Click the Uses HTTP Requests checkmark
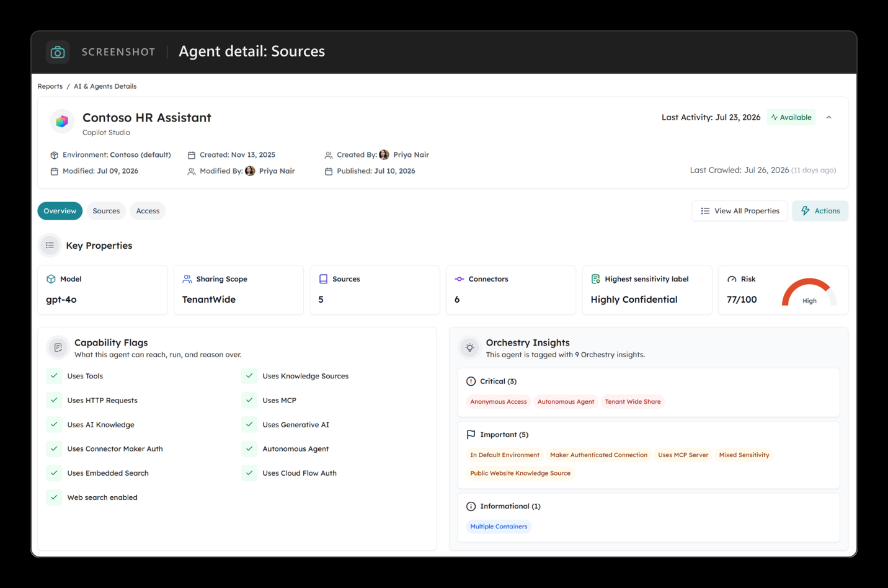888x588 pixels. coord(54,400)
